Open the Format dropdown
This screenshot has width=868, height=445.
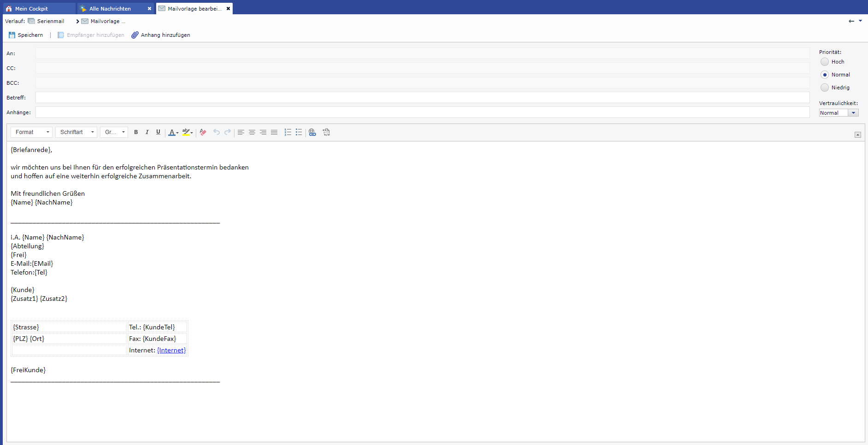pyautogui.click(x=31, y=132)
